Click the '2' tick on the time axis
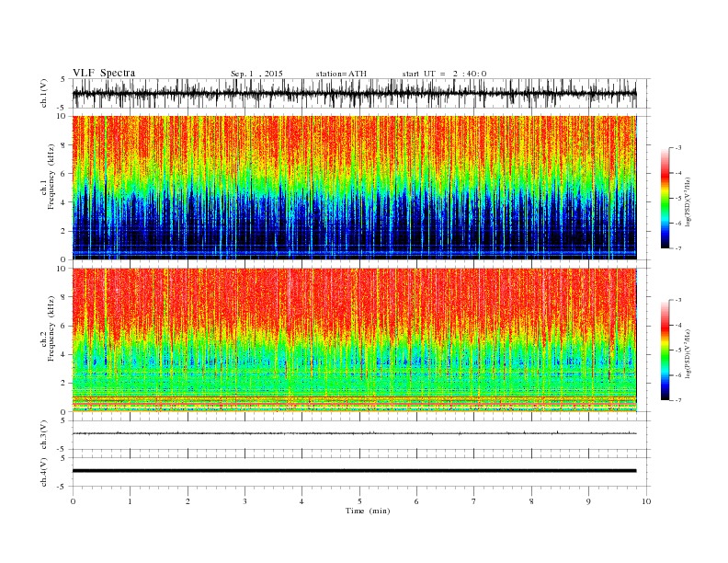728x563 pixels. (188, 501)
